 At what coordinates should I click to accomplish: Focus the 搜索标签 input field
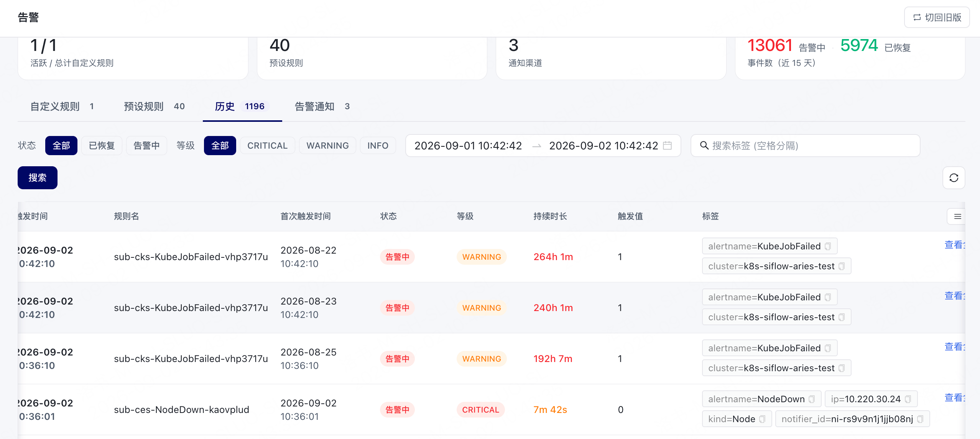click(805, 146)
